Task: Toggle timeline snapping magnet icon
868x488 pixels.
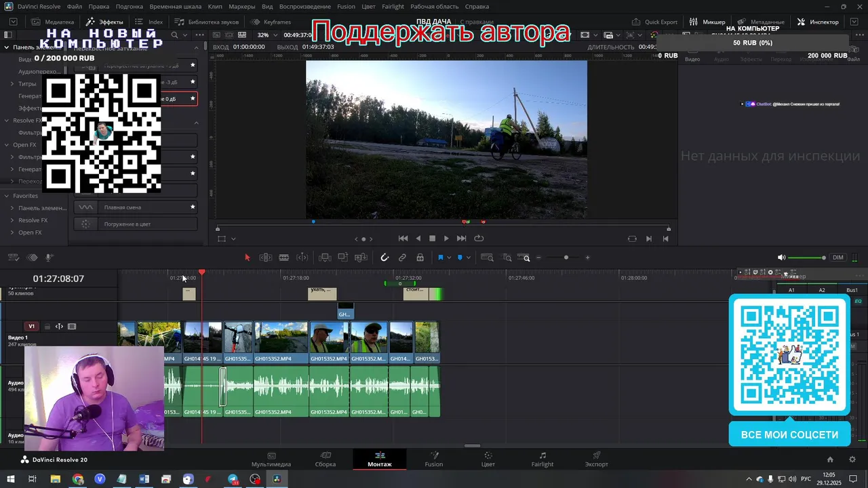Action: [384, 258]
